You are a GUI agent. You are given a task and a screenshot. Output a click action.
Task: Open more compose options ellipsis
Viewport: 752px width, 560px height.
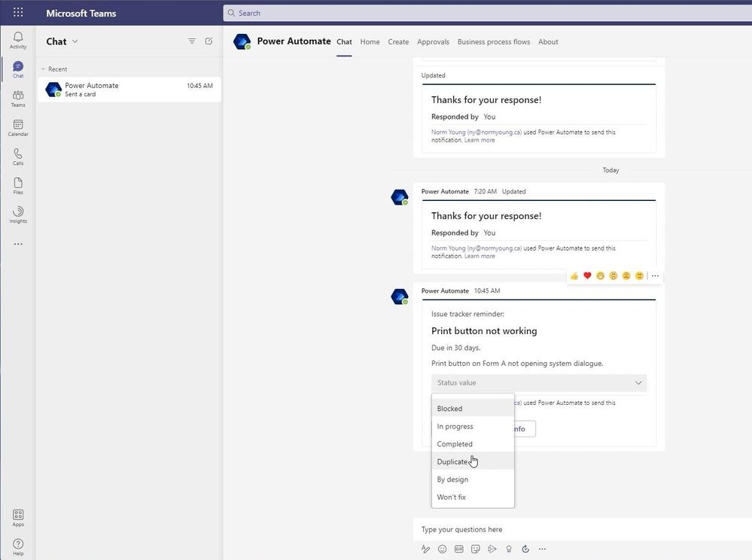tap(542, 549)
